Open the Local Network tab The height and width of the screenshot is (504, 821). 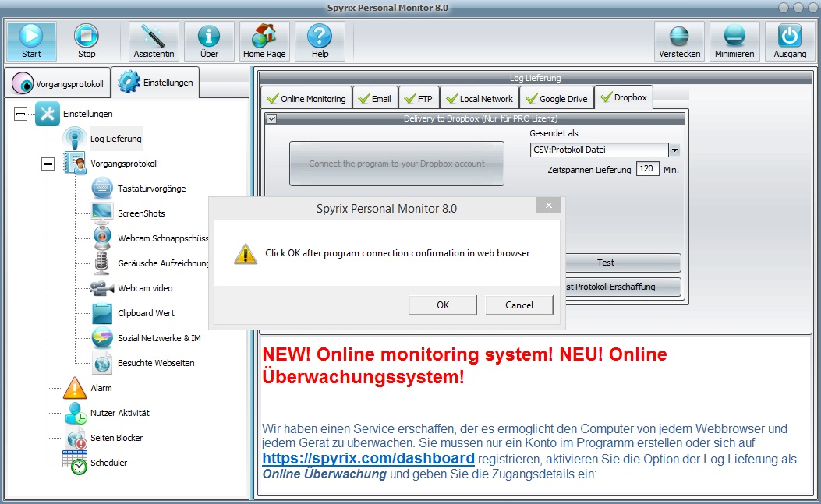tap(480, 98)
